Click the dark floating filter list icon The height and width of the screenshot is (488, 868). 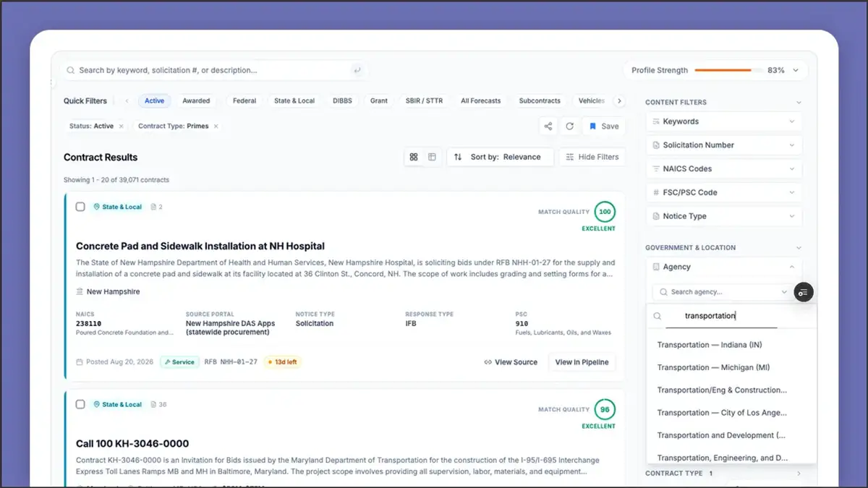pos(803,292)
